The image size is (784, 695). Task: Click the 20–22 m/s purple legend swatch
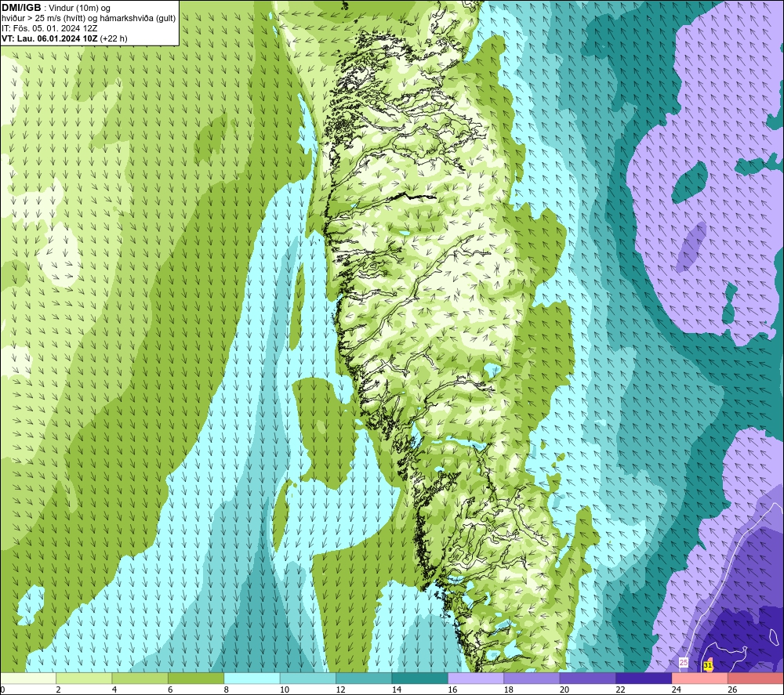tap(588, 679)
